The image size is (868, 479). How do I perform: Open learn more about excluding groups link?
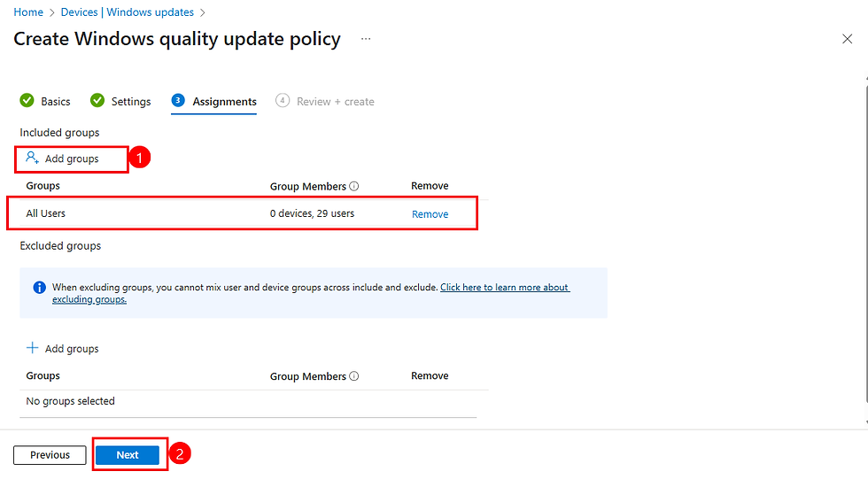tap(311, 293)
